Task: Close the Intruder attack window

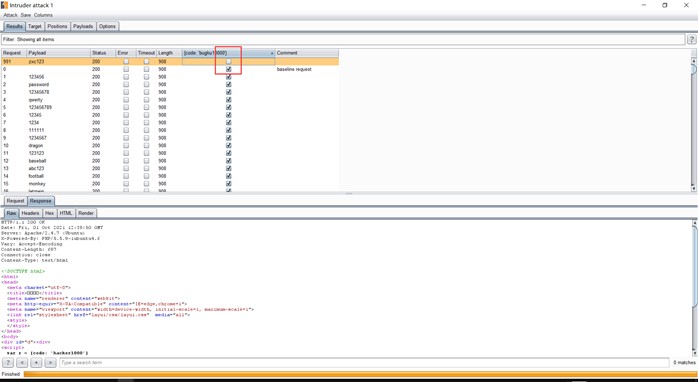Action: pyautogui.click(x=686, y=5)
